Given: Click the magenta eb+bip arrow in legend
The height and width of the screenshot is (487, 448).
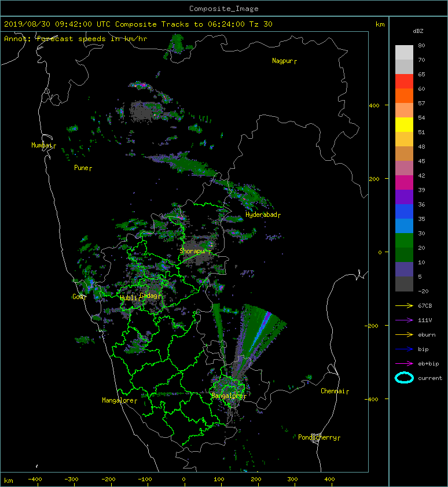Looking at the screenshot, I should pyautogui.click(x=404, y=364).
